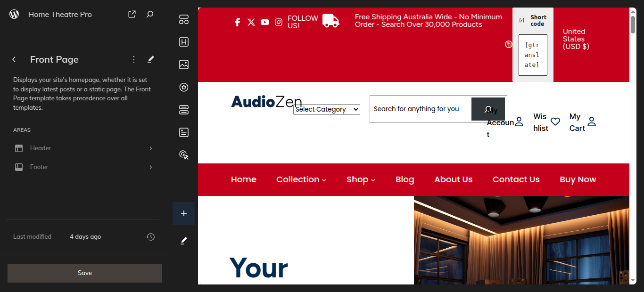Click the My Cart text link
The height and width of the screenshot is (292, 644).
click(x=577, y=122)
